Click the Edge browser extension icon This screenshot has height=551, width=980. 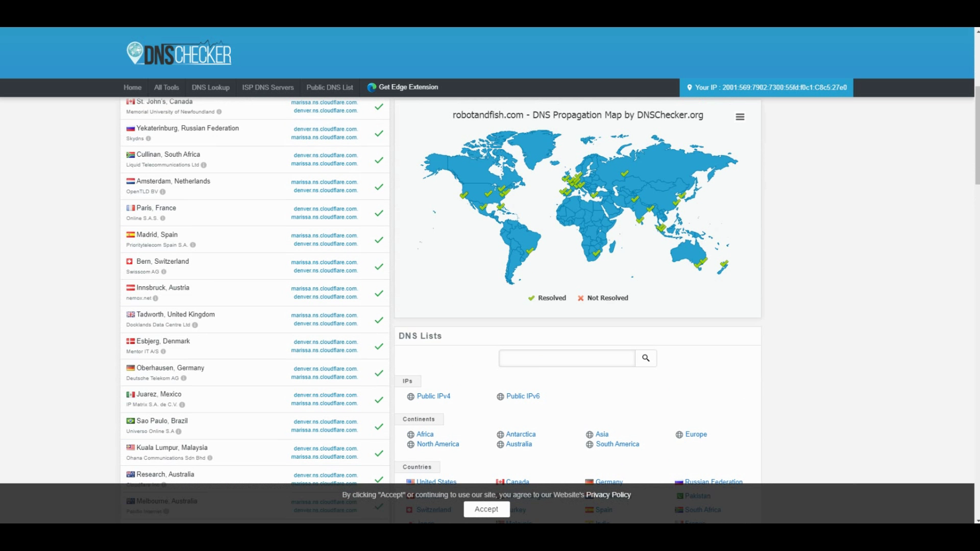372,87
